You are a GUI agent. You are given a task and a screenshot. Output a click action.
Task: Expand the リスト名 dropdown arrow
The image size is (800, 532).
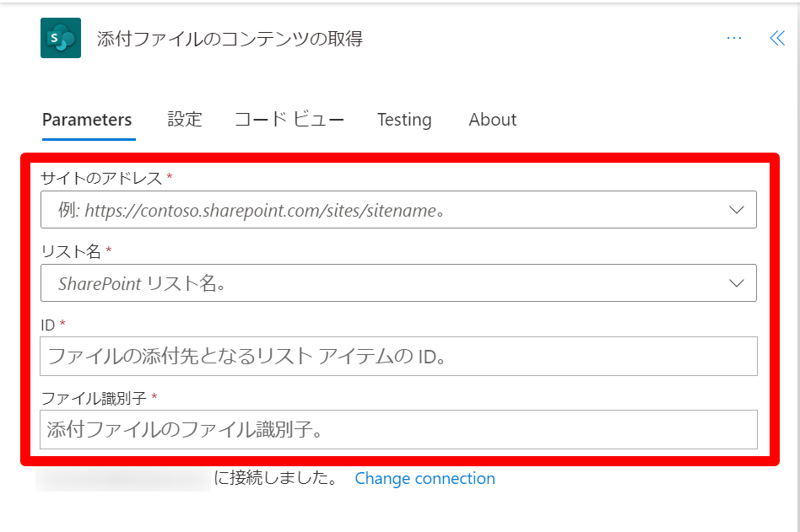(x=737, y=283)
